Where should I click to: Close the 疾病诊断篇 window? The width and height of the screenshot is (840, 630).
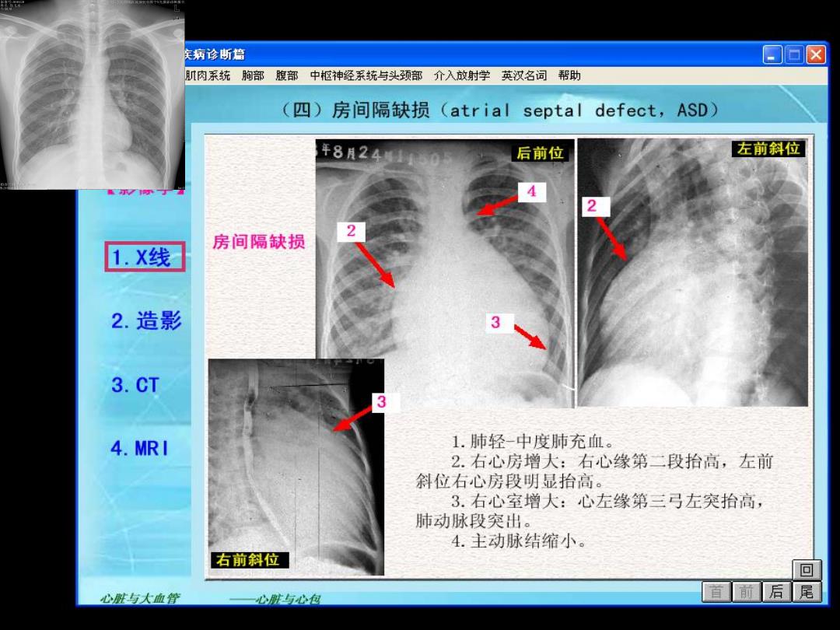point(816,54)
